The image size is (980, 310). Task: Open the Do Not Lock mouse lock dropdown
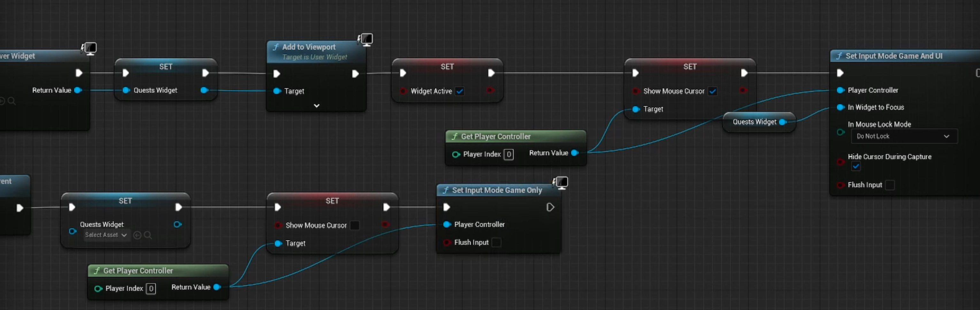tap(904, 136)
